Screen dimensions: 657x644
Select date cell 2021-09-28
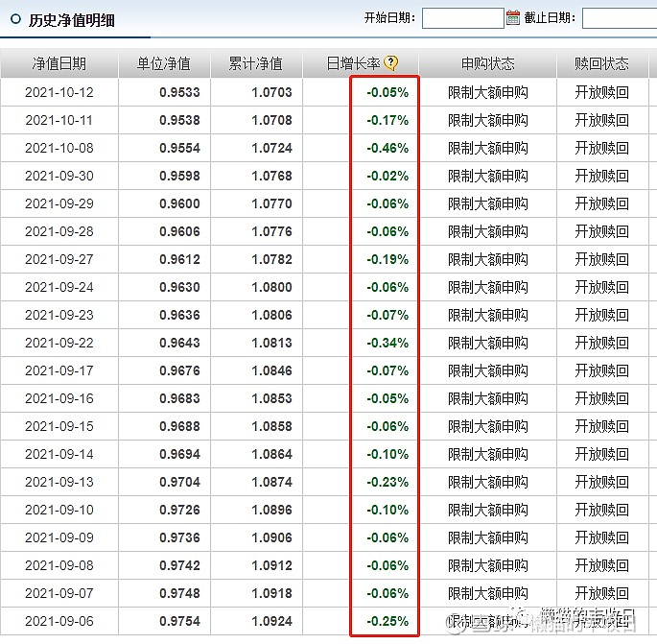click(59, 231)
